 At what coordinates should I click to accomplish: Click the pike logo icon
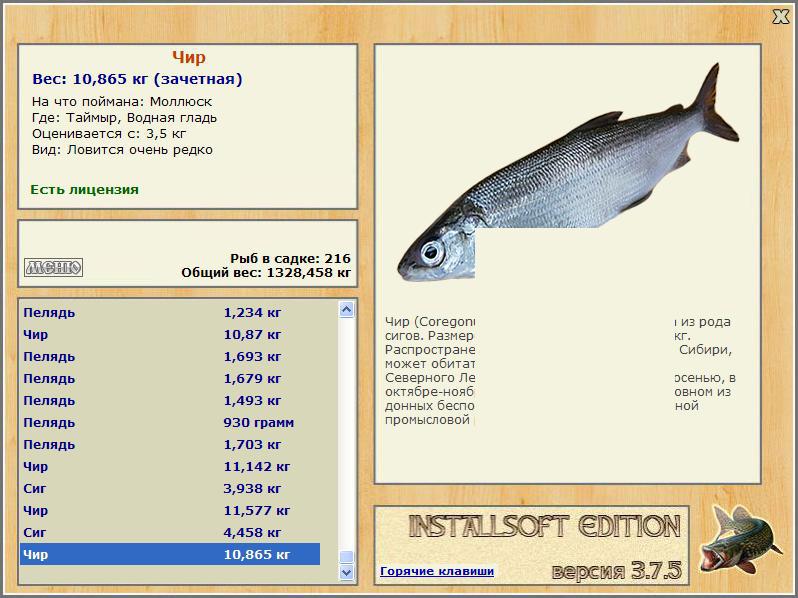[740, 540]
